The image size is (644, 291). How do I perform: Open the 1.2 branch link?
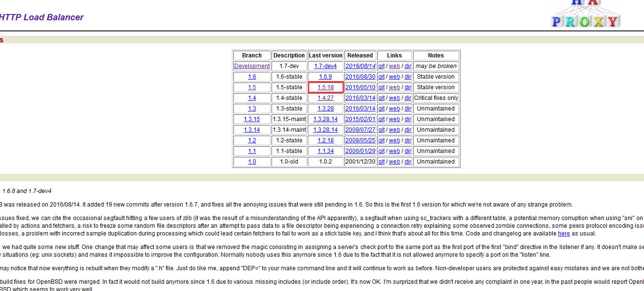click(252, 140)
